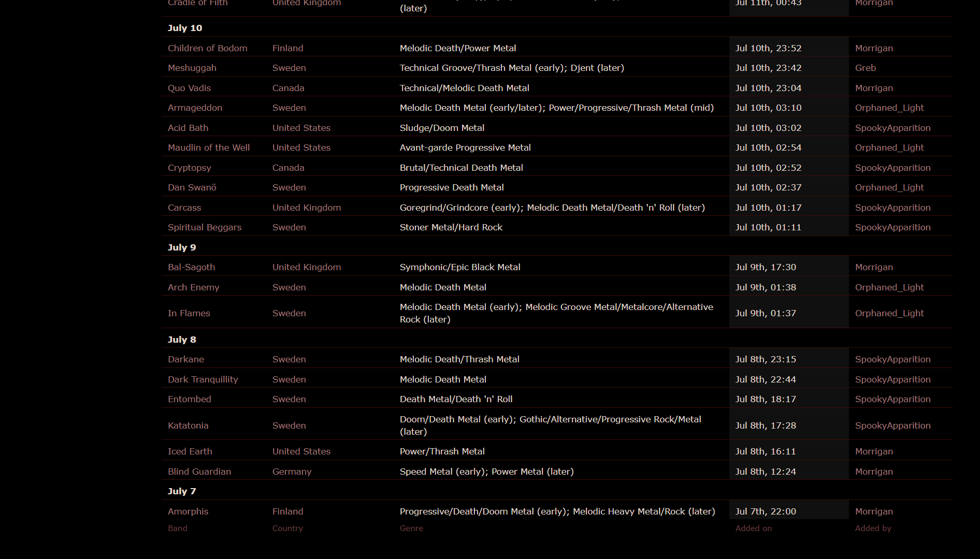Click United States in the Acid Bath row
The image size is (980, 559).
point(301,128)
